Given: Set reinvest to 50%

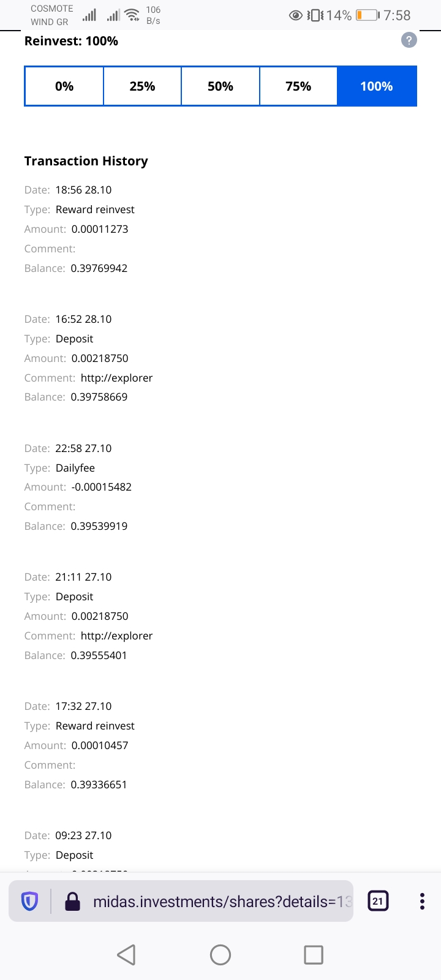Looking at the screenshot, I should (x=221, y=86).
